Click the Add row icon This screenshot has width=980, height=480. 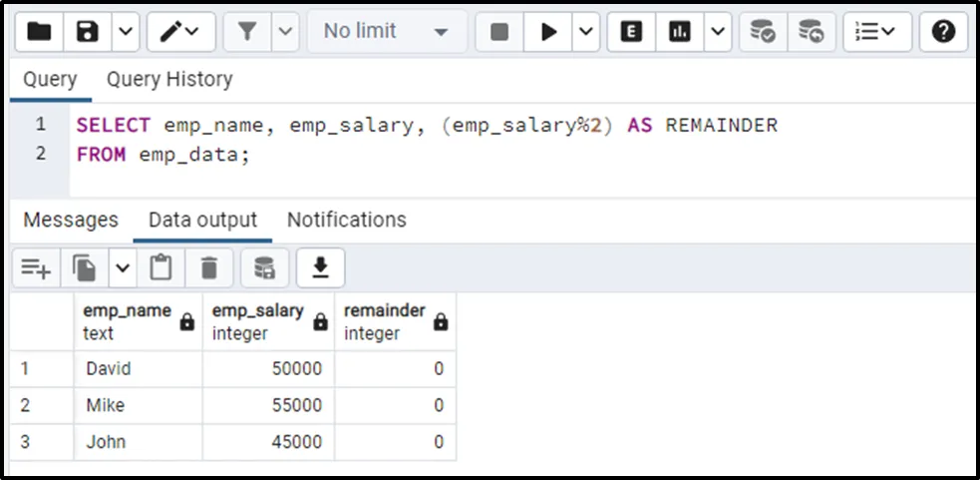37,267
